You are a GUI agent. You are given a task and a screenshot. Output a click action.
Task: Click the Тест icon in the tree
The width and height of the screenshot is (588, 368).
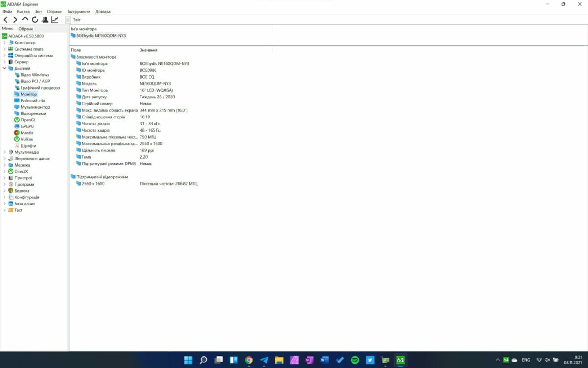[11, 210]
